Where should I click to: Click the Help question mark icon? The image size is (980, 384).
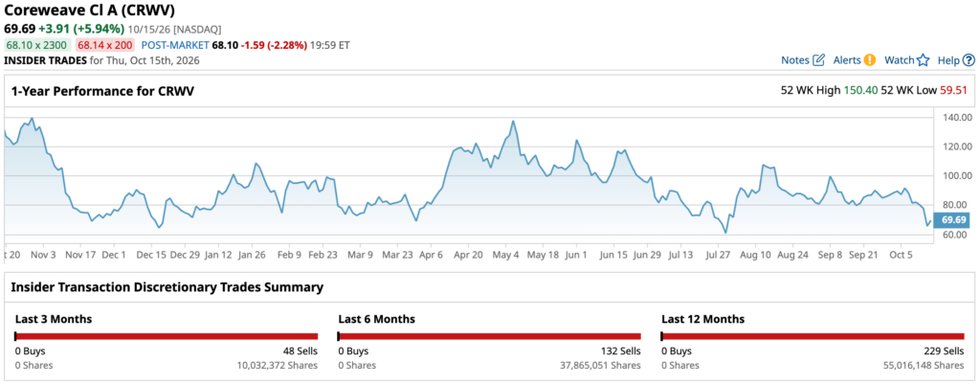tap(969, 60)
